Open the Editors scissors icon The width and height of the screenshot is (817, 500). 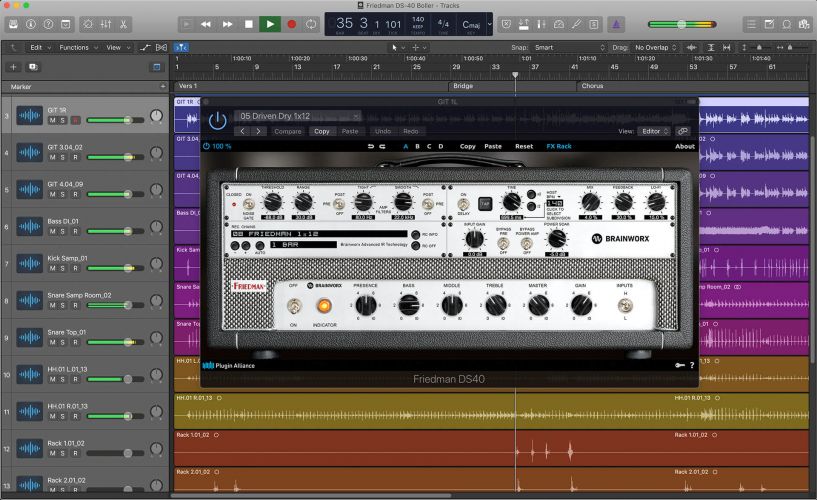(x=123, y=24)
